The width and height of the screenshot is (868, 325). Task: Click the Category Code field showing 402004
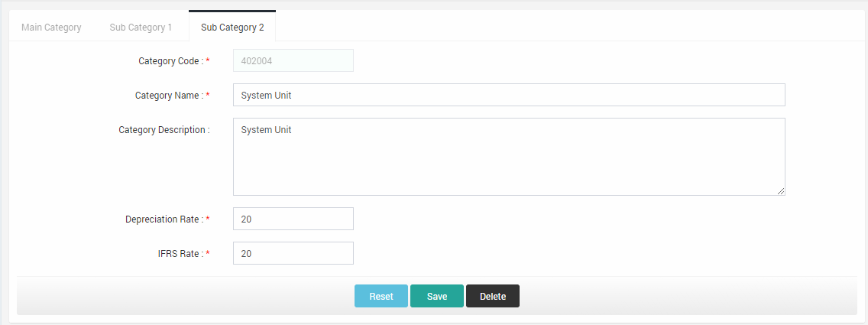coord(293,61)
